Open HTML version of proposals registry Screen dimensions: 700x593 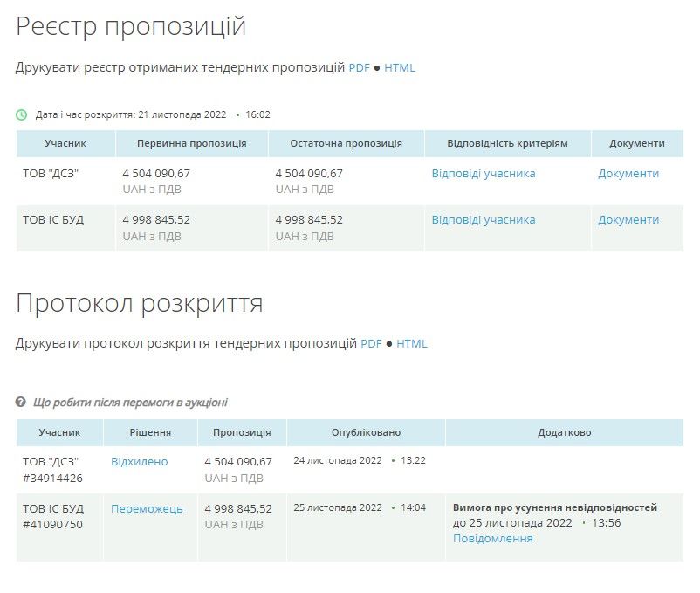tap(401, 66)
